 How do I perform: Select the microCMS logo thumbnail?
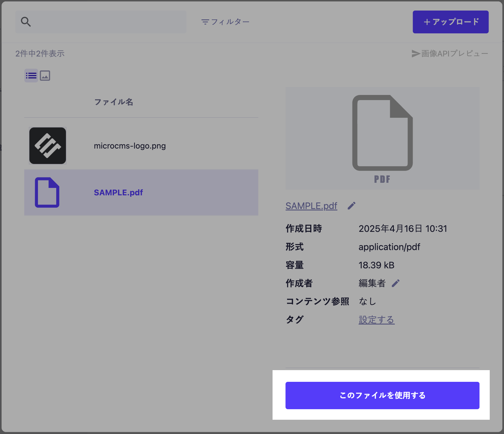coord(48,146)
